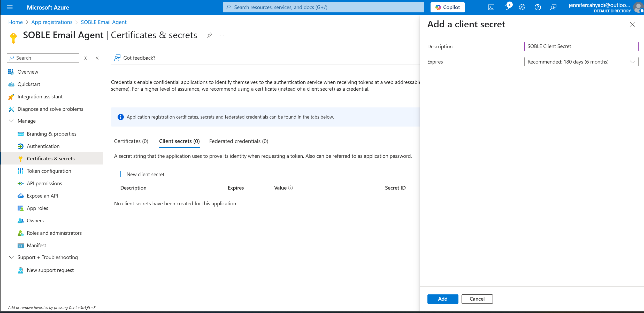Open notifications bell icon

click(x=507, y=7)
